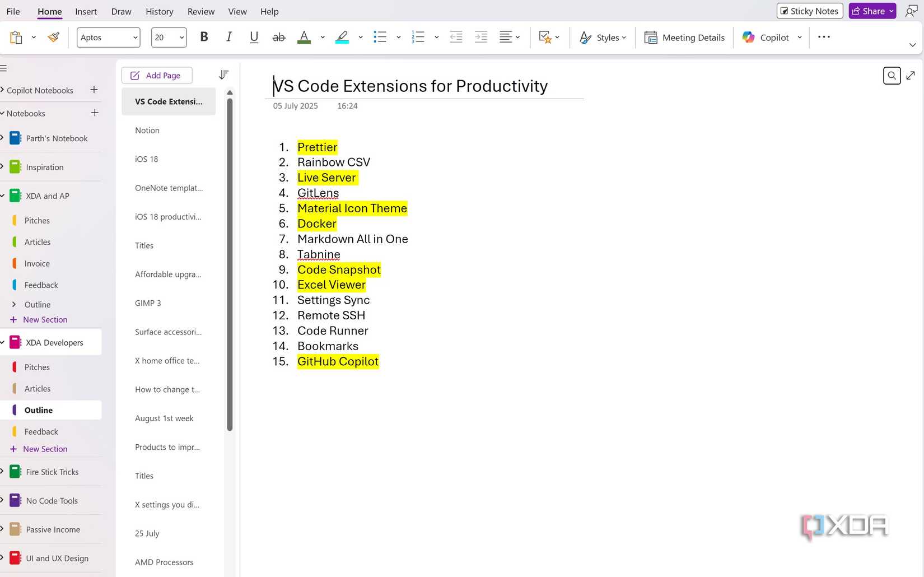This screenshot has width=924, height=577.
Task: Toggle italic formatting
Action: coord(228,37)
